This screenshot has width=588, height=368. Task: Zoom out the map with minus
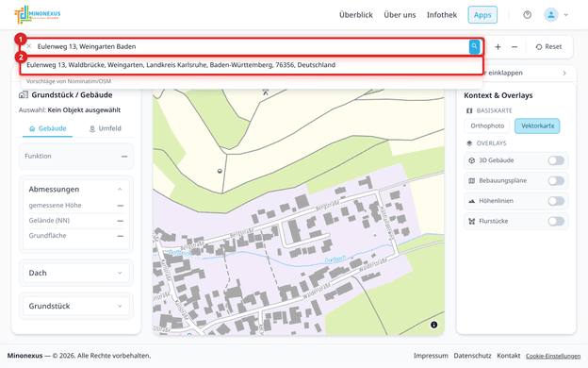(x=514, y=46)
